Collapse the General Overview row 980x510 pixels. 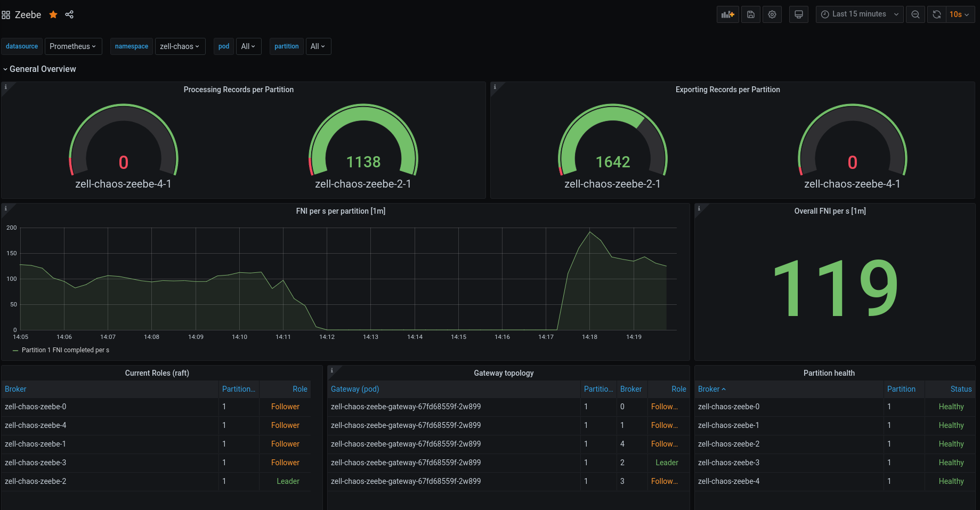tap(39, 69)
